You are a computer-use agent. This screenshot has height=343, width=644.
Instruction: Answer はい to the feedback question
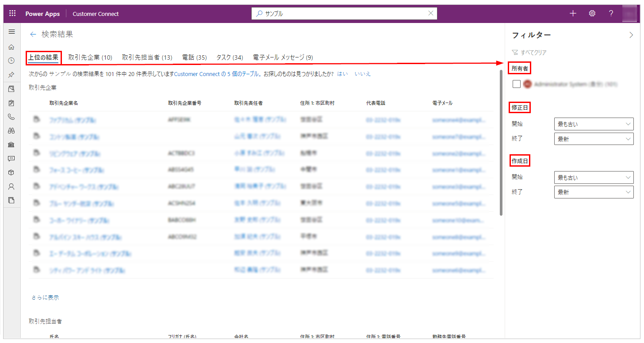(342, 74)
